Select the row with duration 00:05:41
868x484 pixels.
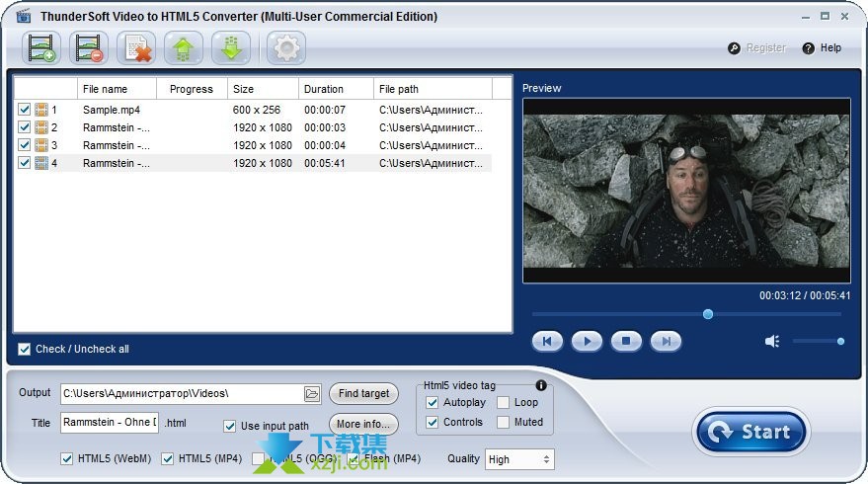[253, 163]
